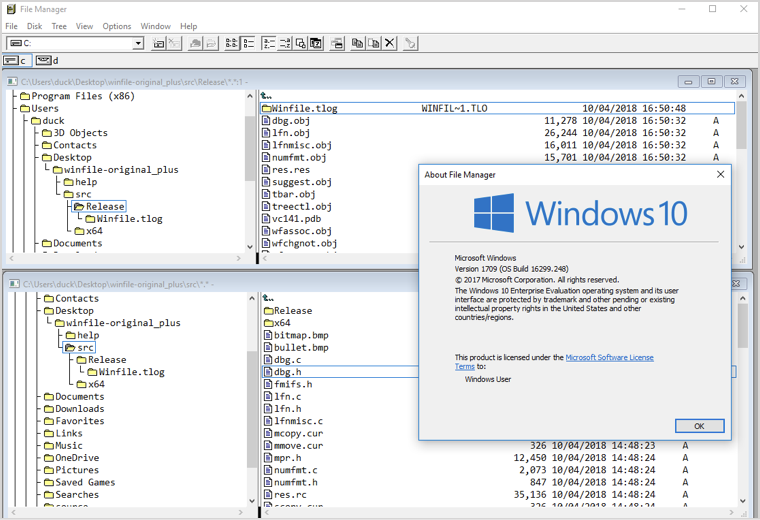Click the Share As toolbar icon
Viewport: 760px width, 520px height.
[195, 43]
